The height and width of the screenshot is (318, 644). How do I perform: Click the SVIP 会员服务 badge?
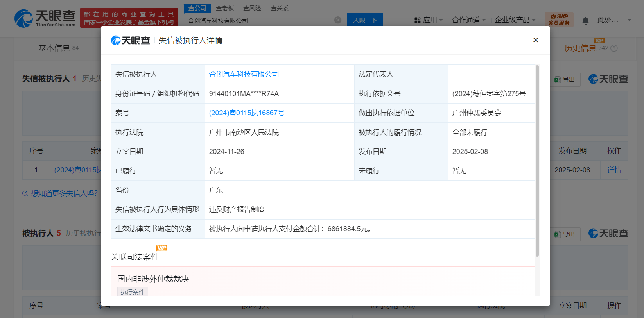coord(559,20)
